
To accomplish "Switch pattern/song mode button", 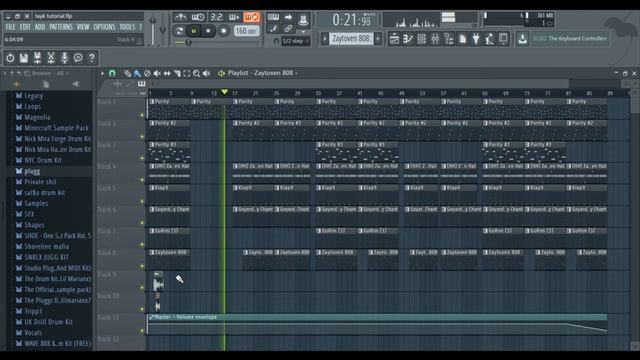I will [179, 31].
